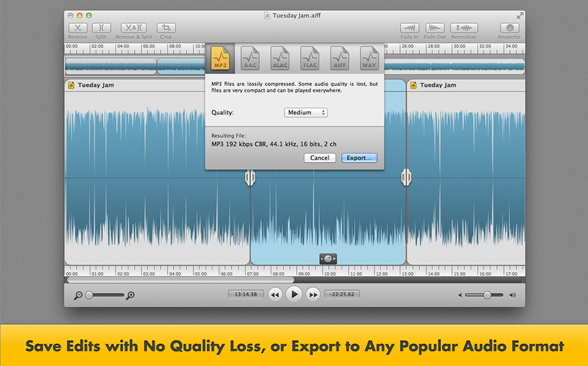
Task: Open the Quality Medium dropdown
Action: tap(306, 113)
